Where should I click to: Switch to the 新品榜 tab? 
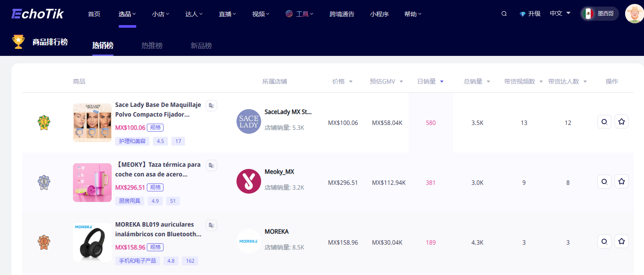pyautogui.click(x=201, y=46)
